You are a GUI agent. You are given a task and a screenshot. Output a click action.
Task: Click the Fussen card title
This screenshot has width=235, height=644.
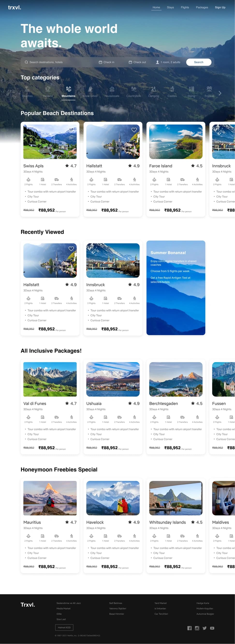(219, 404)
